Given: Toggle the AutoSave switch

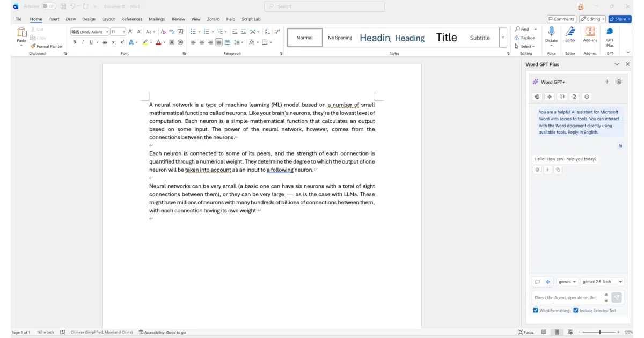Looking at the screenshot, I should (49, 6).
